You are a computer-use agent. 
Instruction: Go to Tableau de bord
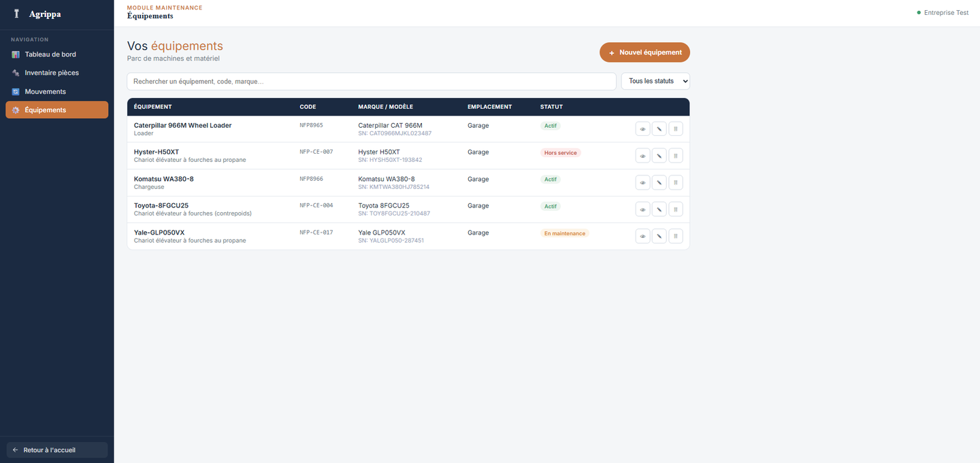pos(56,54)
